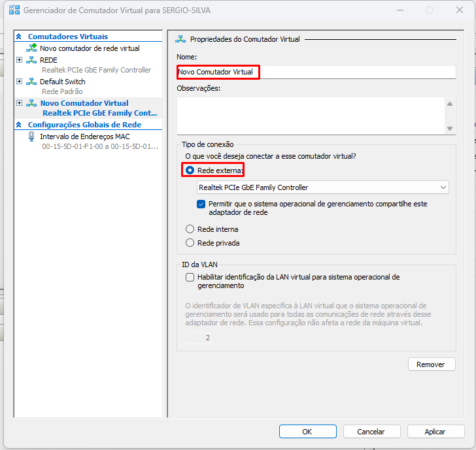Screen dimensions: 476x450
Task: Collapse the Configurações Globais de Rede chevron
Action: (19, 125)
